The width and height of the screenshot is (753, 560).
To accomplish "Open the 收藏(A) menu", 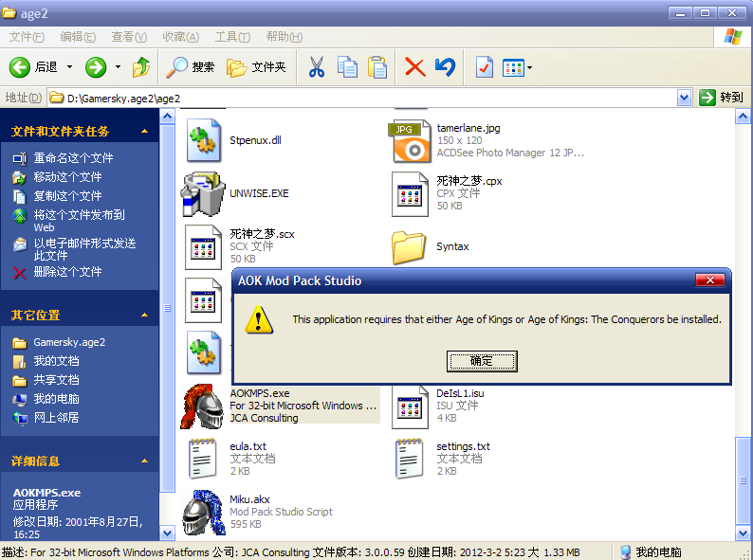I will coord(180,37).
